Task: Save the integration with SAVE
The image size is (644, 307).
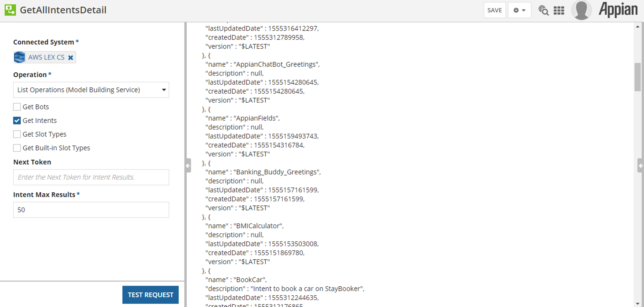Action: tap(495, 10)
